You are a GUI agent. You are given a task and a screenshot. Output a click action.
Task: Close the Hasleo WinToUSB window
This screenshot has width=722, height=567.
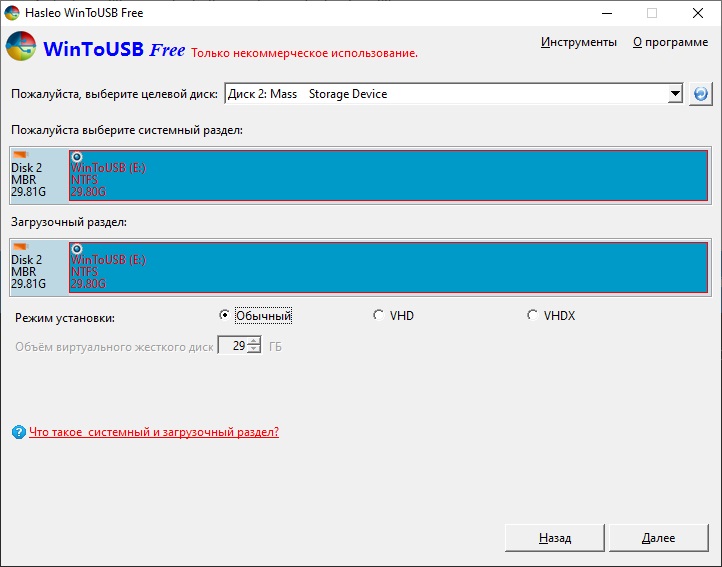point(698,13)
